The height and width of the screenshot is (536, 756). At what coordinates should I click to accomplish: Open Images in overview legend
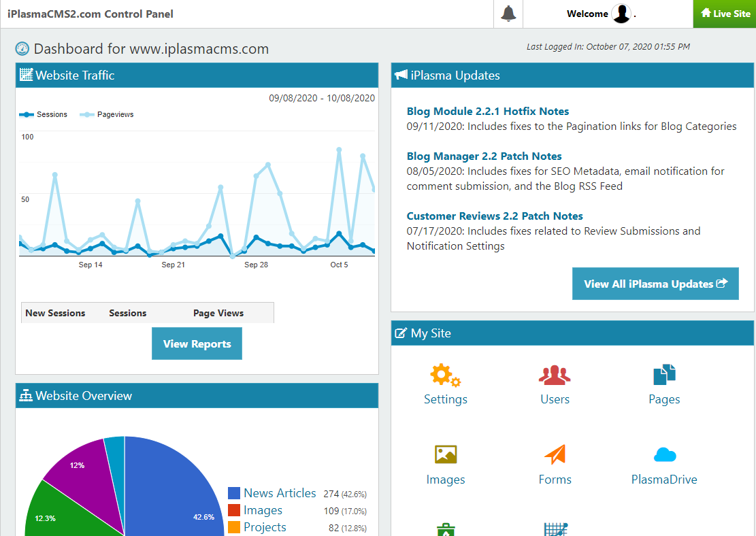click(x=263, y=510)
